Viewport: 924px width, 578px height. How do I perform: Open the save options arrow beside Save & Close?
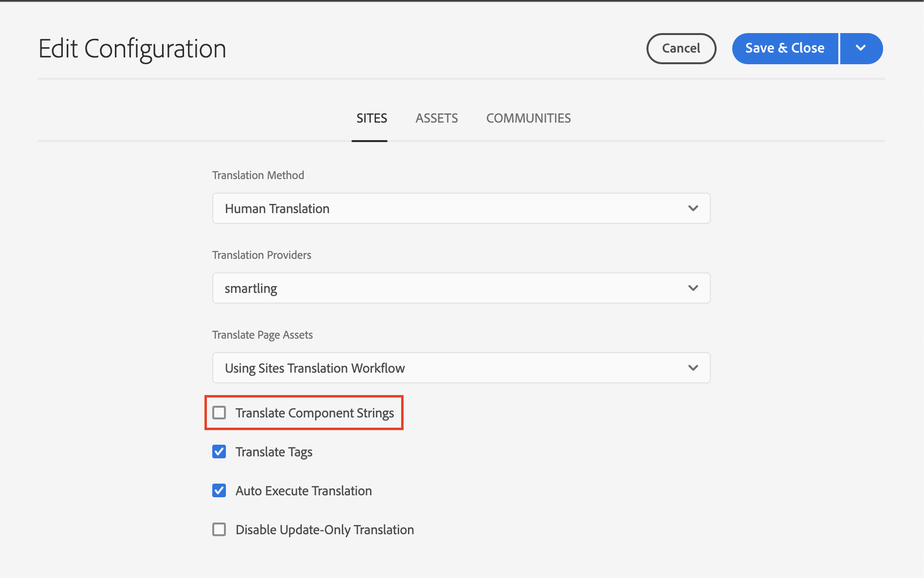coord(861,49)
